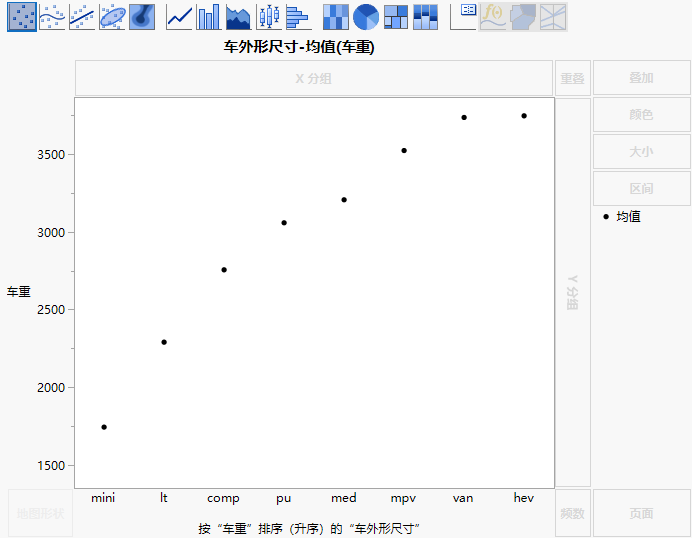
Task: Select the Bar chart icon
Action: [208, 17]
